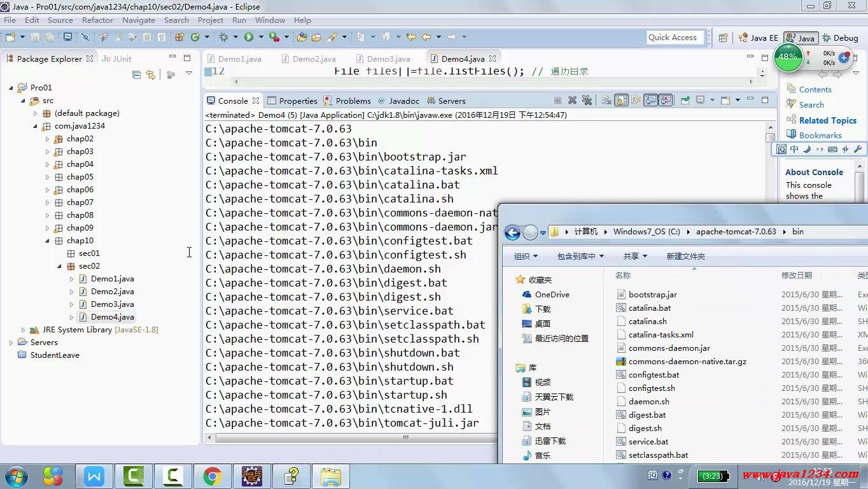Viewport: 868px width, 489px height.
Task: Click 新建文件夹 in Explorer window
Action: pos(685,256)
